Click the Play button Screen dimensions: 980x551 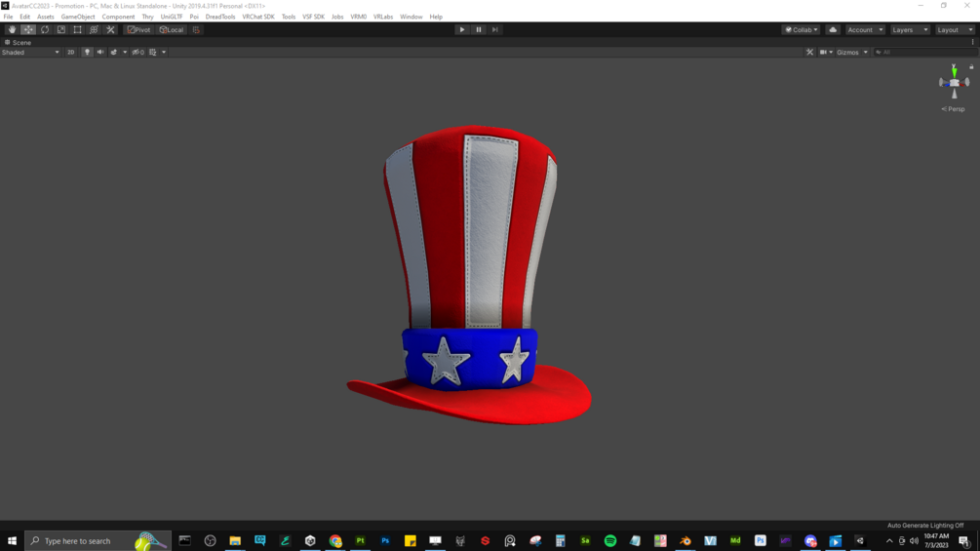pos(462,29)
